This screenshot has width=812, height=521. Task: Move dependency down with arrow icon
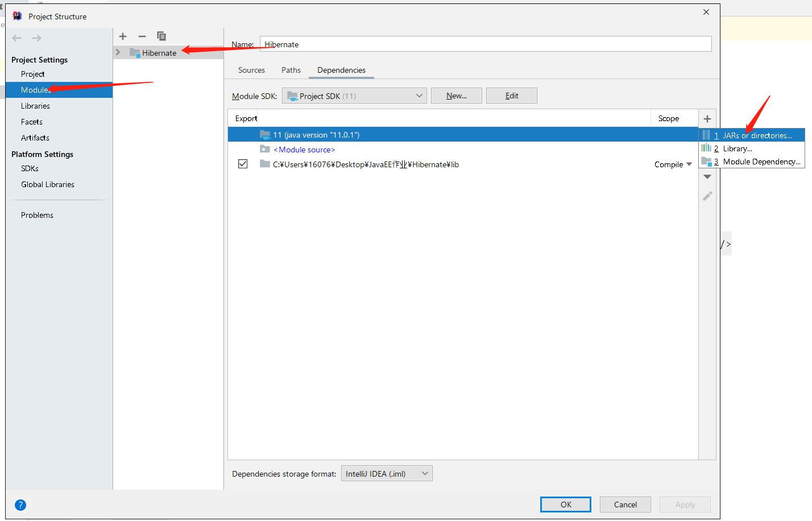707,177
